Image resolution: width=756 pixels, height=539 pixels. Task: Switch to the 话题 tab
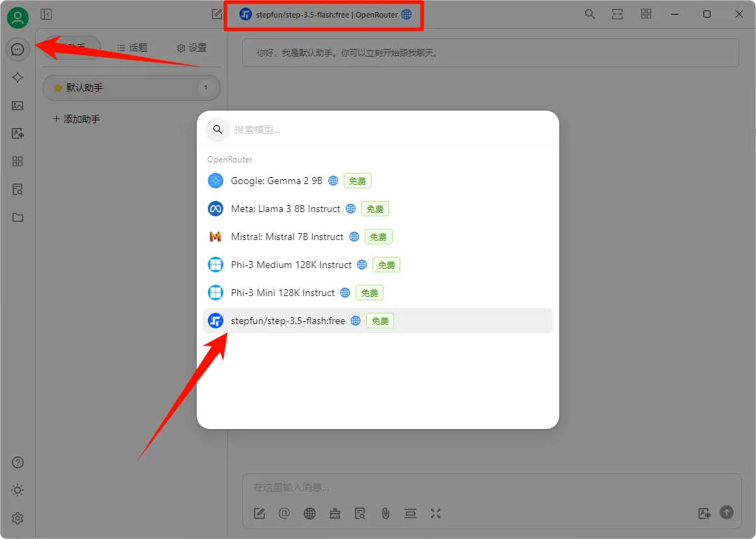(132, 48)
